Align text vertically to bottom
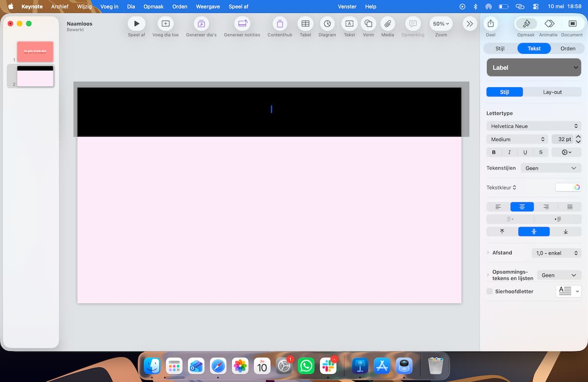The width and height of the screenshot is (588, 382). pyautogui.click(x=565, y=232)
